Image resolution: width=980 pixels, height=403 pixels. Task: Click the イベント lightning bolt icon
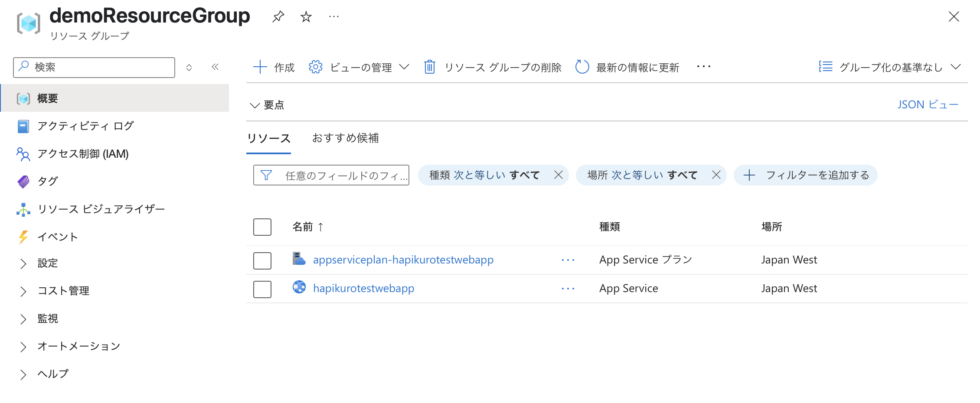click(23, 237)
